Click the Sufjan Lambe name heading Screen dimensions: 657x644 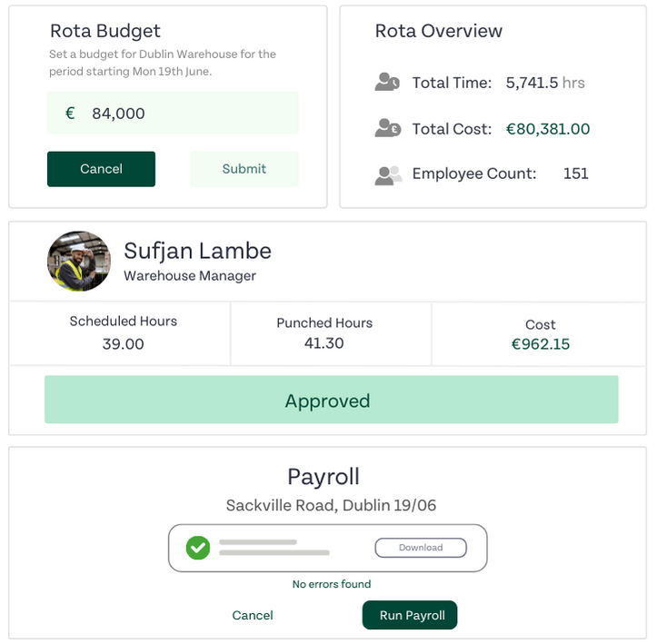[197, 251]
